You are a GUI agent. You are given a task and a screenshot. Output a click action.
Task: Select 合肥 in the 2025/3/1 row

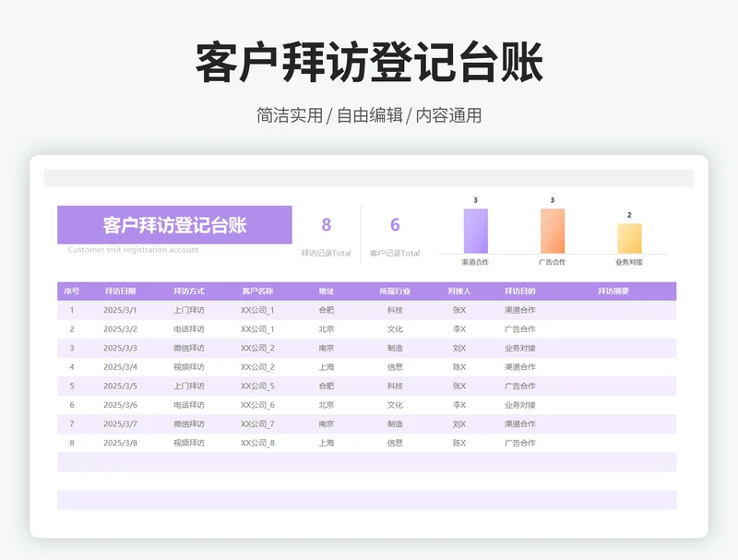pyautogui.click(x=327, y=310)
